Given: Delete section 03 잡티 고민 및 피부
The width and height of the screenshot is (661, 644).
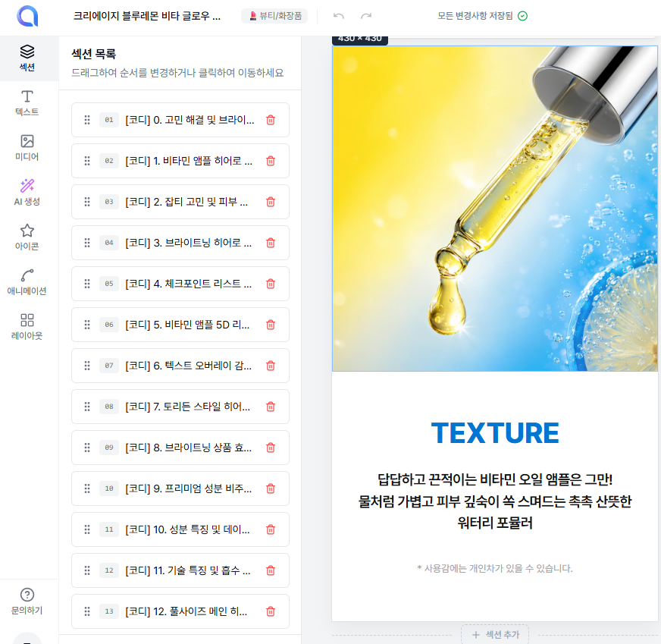Looking at the screenshot, I should 271,202.
